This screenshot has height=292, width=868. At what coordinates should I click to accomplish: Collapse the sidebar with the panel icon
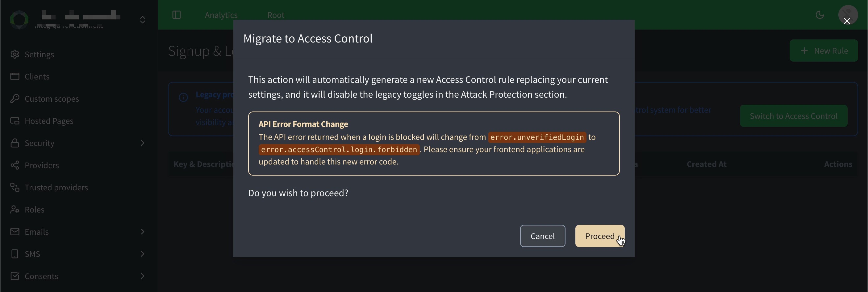point(177,15)
